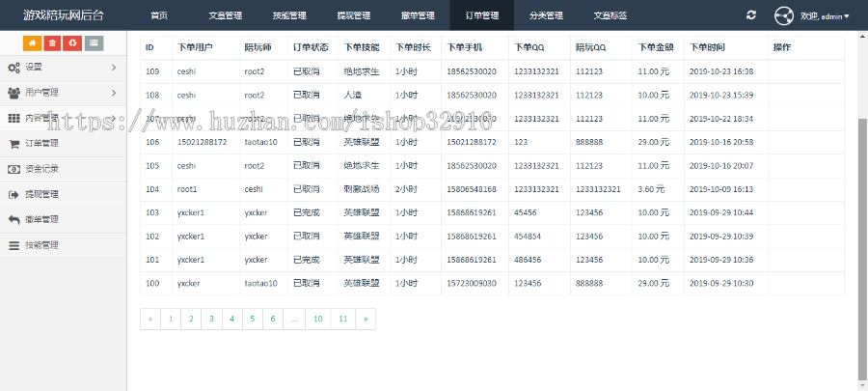Click time 2019-09-29 10:30 cell
Viewport: 868px width, 391px height.
click(721, 284)
